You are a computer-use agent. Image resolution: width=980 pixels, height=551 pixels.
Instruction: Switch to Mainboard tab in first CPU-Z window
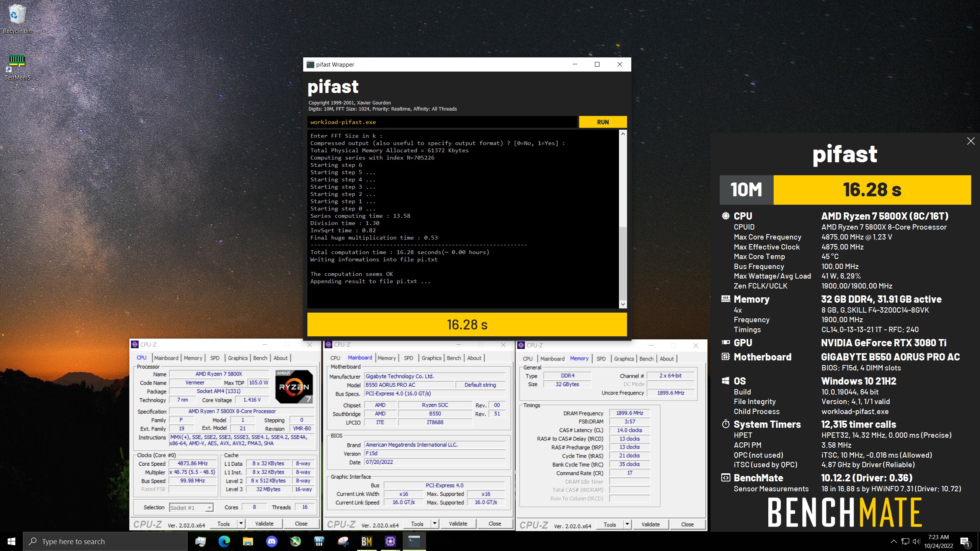coord(166,358)
